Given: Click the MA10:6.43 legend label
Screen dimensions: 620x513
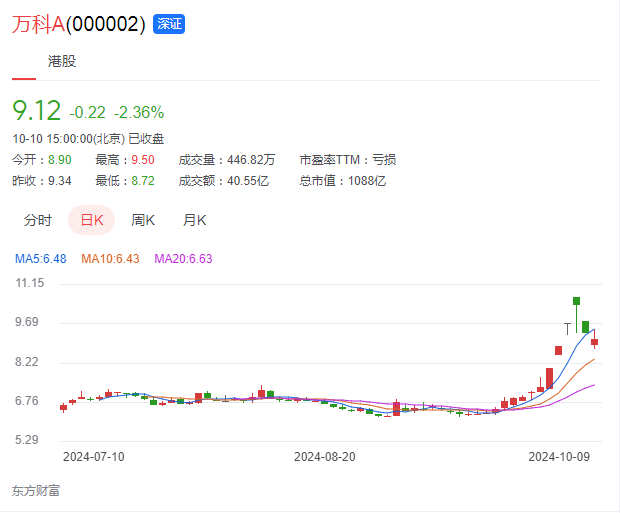Looking at the screenshot, I should pyautogui.click(x=110, y=259).
